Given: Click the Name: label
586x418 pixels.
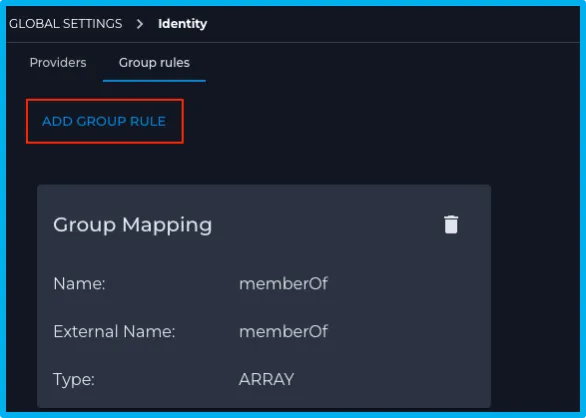Looking at the screenshot, I should [x=79, y=283].
